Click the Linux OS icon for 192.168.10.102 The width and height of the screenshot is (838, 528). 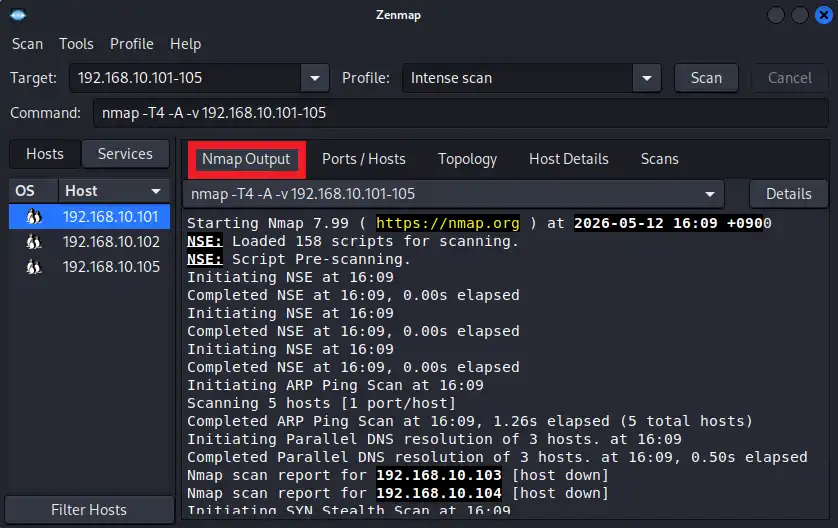[x=34, y=242]
